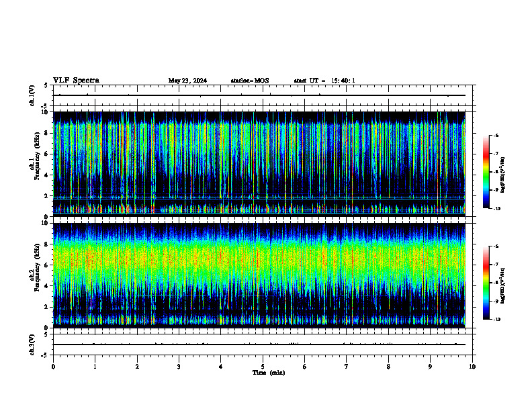Click the 'ch.1(V)' axis label
Image resolution: width=532 pixels, height=411 pixels.
pyautogui.click(x=32, y=95)
